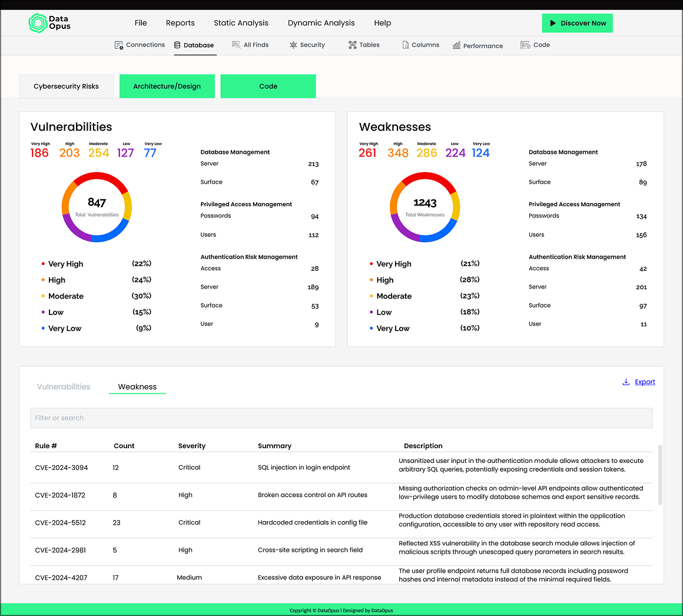Click Very High count 186 in Vulnerabilities

point(39,153)
